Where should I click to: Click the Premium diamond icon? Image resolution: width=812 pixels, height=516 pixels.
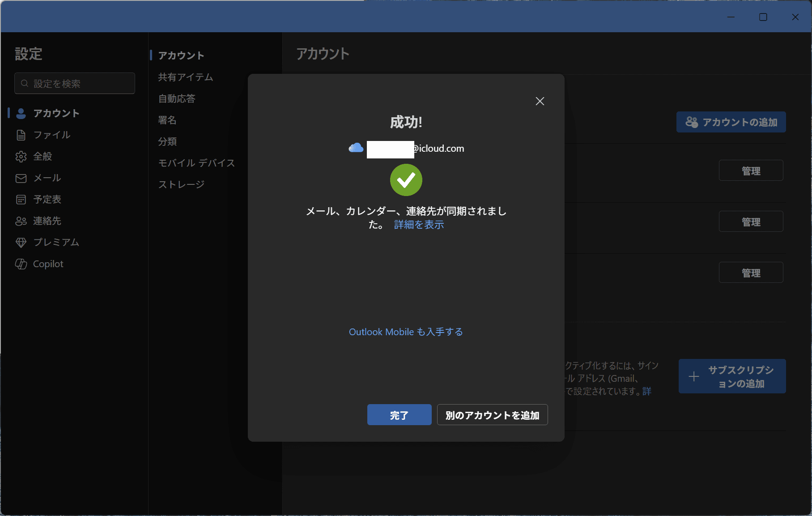click(21, 243)
